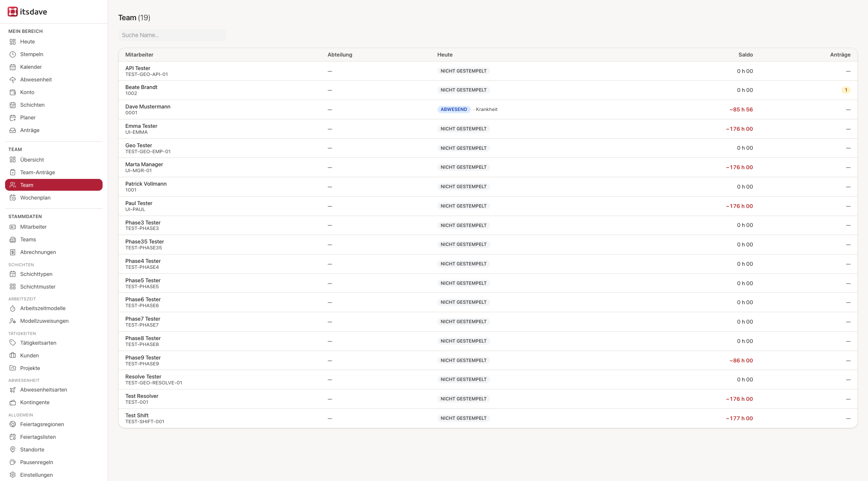Click the Anträge column header
Screen dimensions: 868x481
click(840, 55)
